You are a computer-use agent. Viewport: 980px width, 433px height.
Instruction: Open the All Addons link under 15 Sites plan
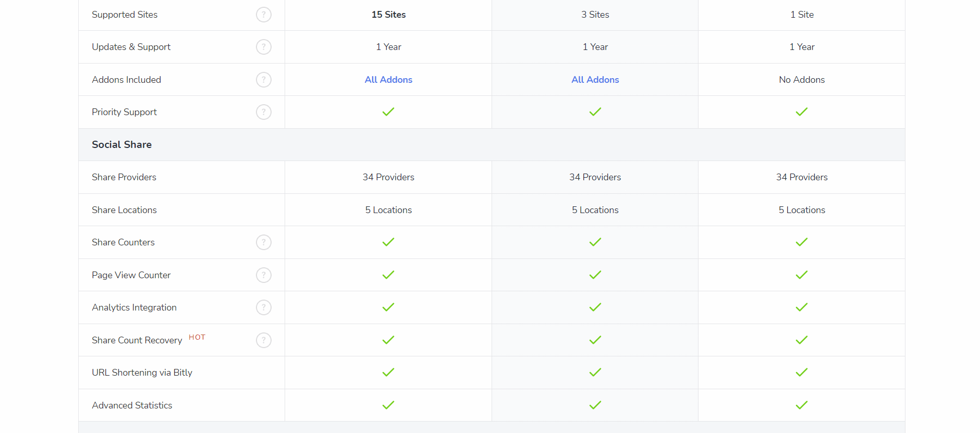coord(388,80)
